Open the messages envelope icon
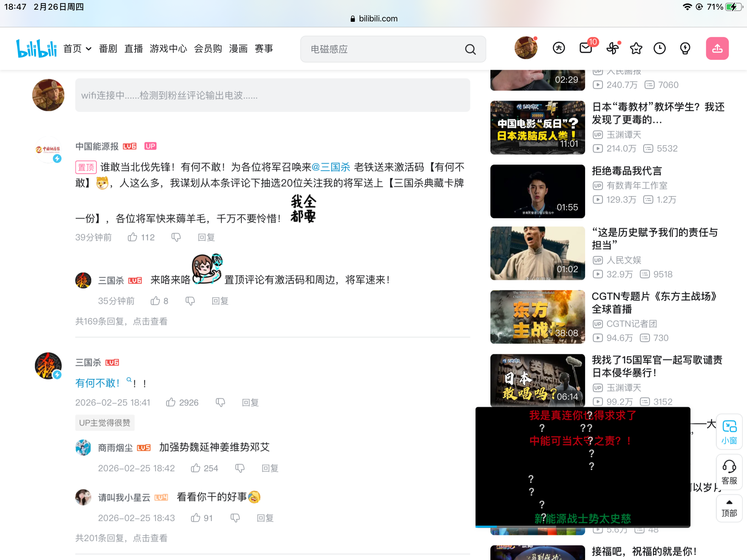 click(x=585, y=48)
